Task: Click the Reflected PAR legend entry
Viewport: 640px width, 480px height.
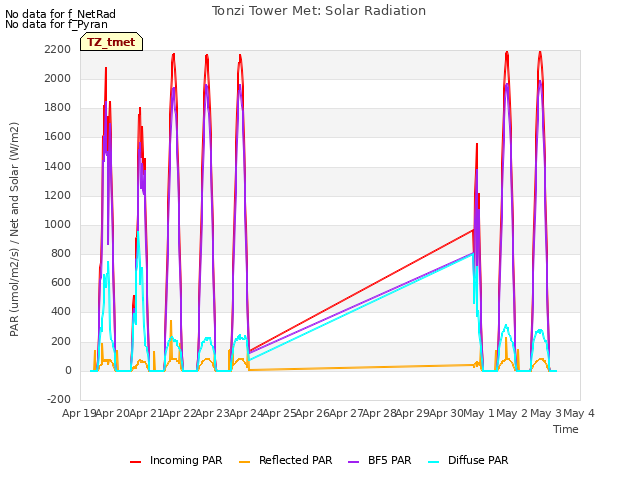Action: [x=285, y=460]
